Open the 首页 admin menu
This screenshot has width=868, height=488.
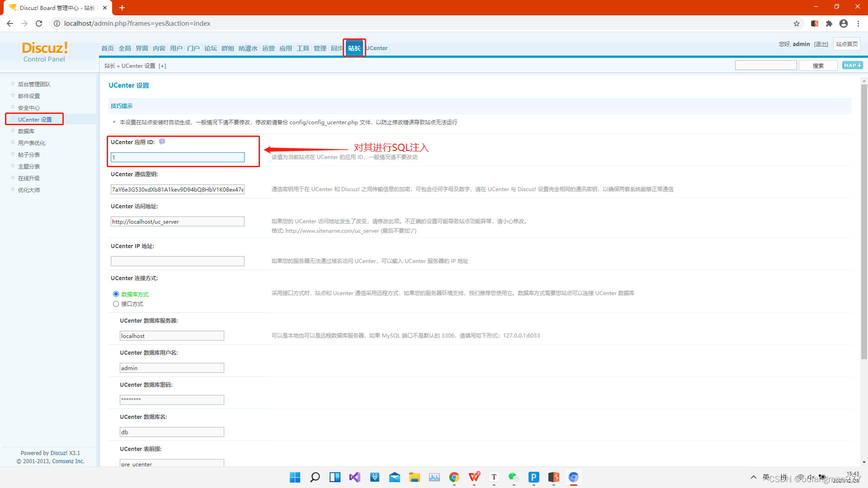click(108, 48)
